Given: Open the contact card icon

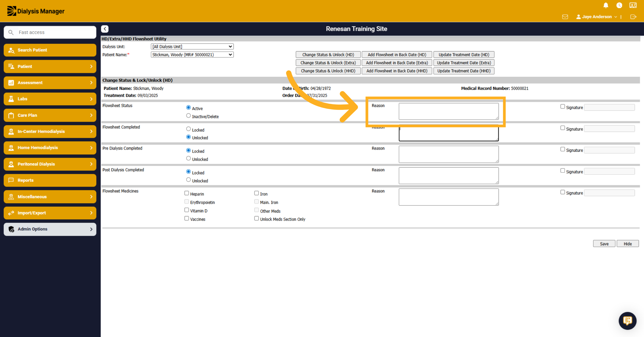Looking at the screenshot, I should (x=633, y=5).
